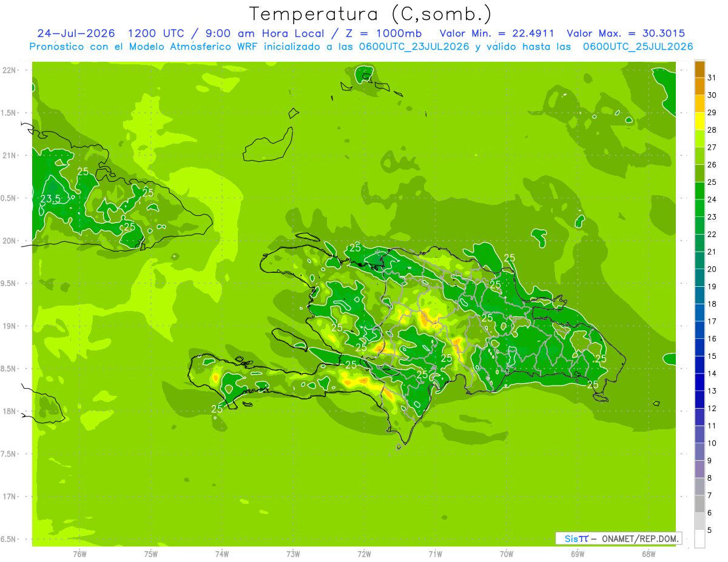Click the '19N' latitude axis label
Screen dimensions: 728x562
pyautogui.click(x=8, y=326)
